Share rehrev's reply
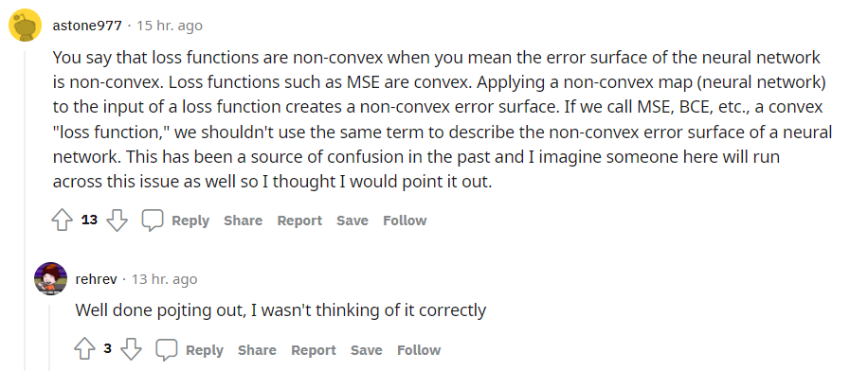The height and width of the screenshot is (371, 868). (x=257, y=350)
